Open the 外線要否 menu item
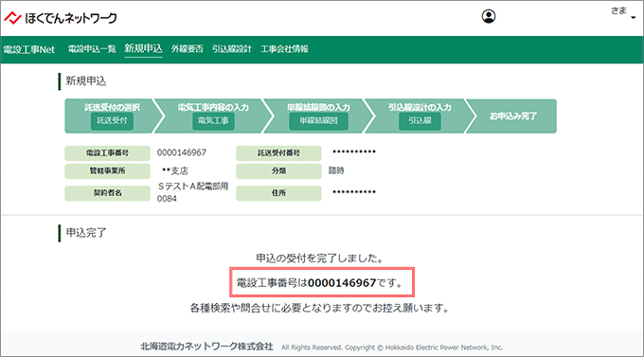644x357 pixels. pyautogui.click(x=188, y=49)
